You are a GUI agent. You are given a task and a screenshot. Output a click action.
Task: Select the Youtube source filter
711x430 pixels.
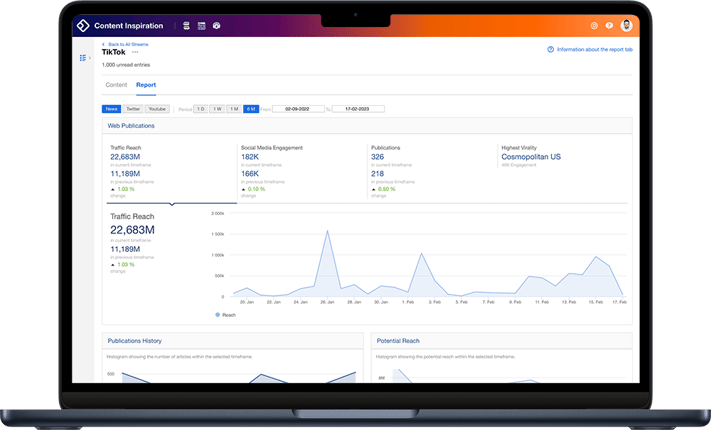[x=157, y=109]
